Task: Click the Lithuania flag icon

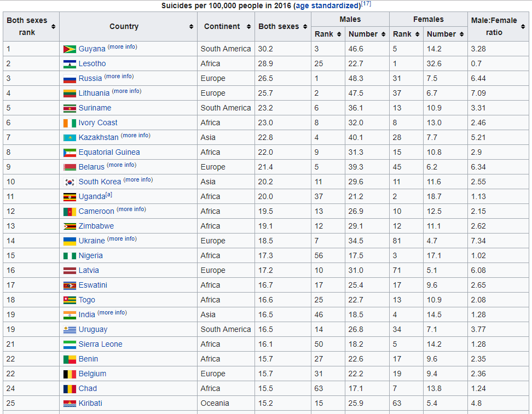Action: pos(70,93)
